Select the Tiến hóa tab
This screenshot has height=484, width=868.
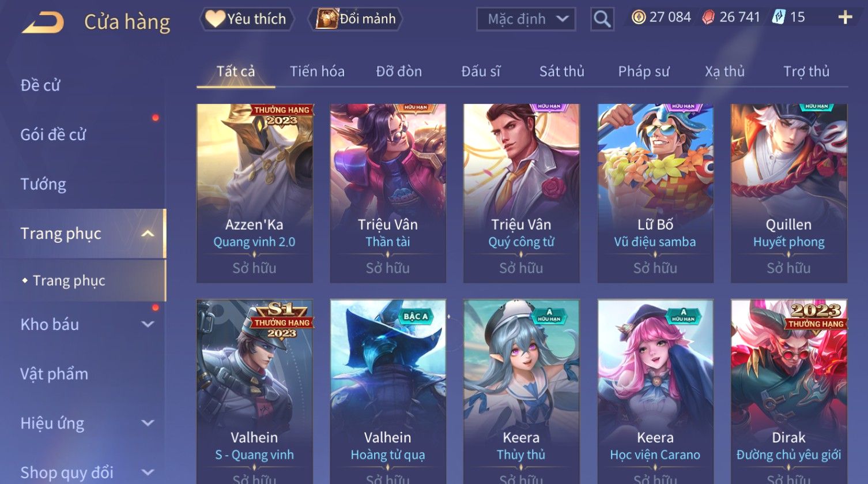317,72
